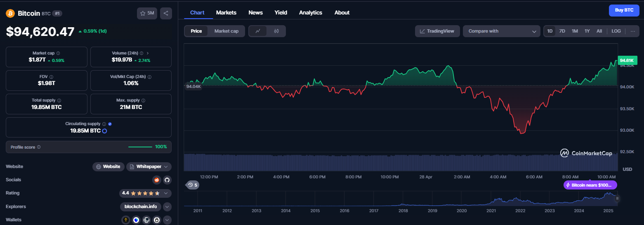Set chart range to 1D
The image size is (644, 225).
[x=550, y=31]
